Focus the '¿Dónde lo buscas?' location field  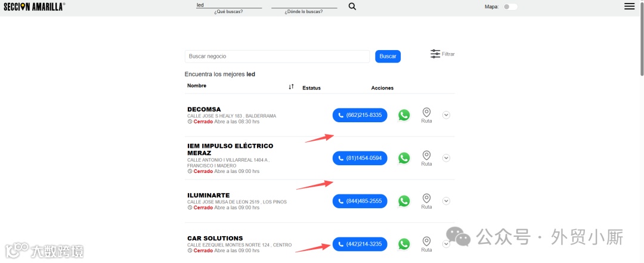[x=304, y=5]
